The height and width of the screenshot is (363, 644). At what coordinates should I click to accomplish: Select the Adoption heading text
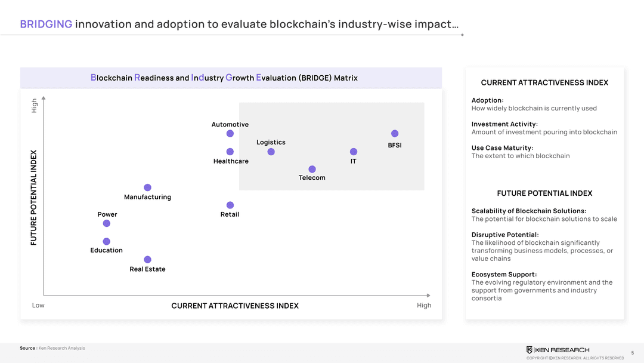[488, 100]
